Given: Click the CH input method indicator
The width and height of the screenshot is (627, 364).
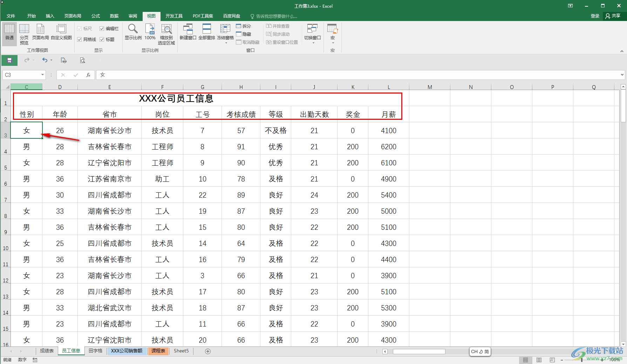Looking at the screenshot, I should tap(480, 351).
